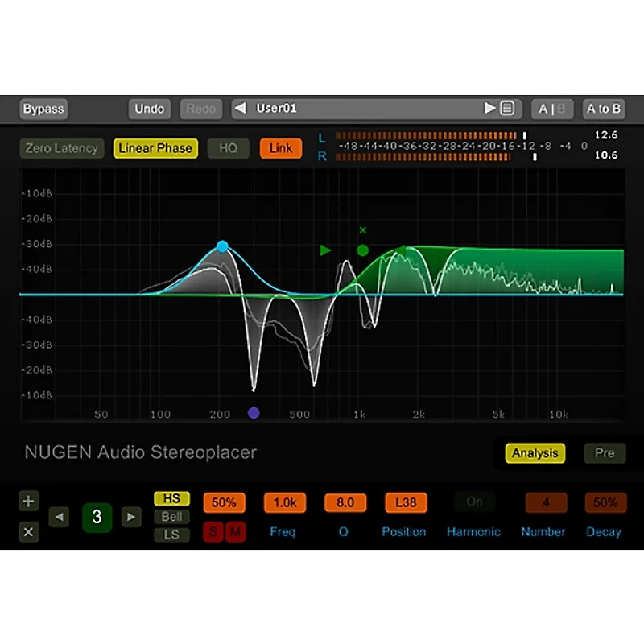The width and height of the screenshot is (644, 644).
Task: Delete the current band using the X icon
Action: (28, 532)
